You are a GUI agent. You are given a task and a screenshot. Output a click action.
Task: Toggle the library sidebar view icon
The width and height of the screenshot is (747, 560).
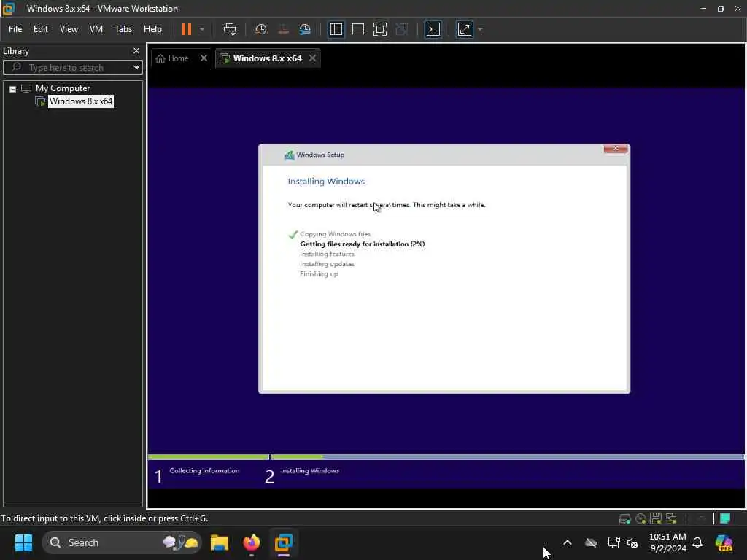(x=336, y=29)
